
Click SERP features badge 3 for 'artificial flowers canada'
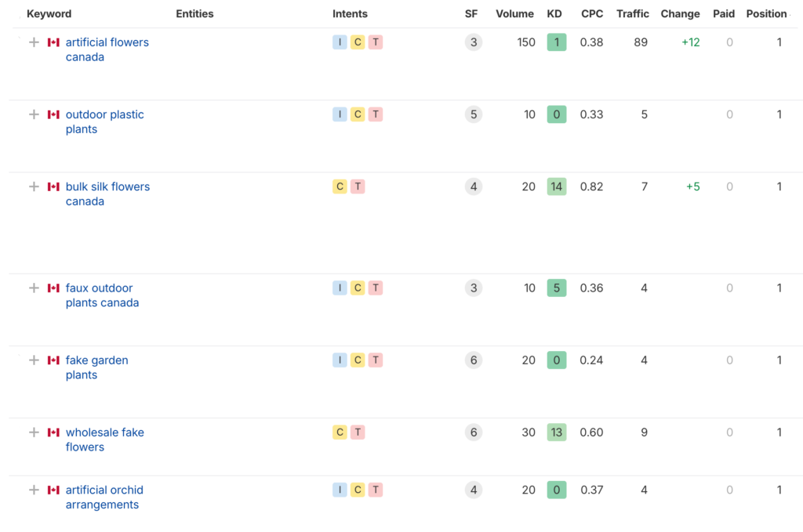coord(473,42)
